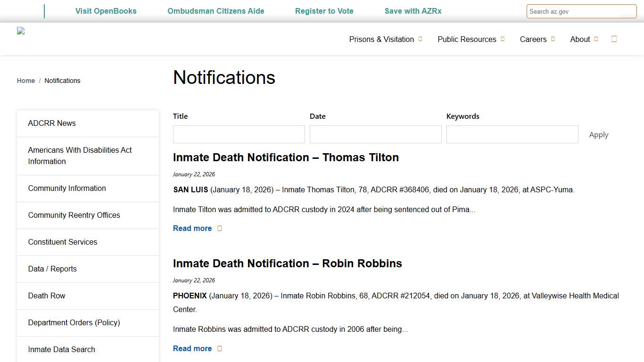Click the Apply filter button
Viewport: 644px width, 362px height.
pos(598,134)
